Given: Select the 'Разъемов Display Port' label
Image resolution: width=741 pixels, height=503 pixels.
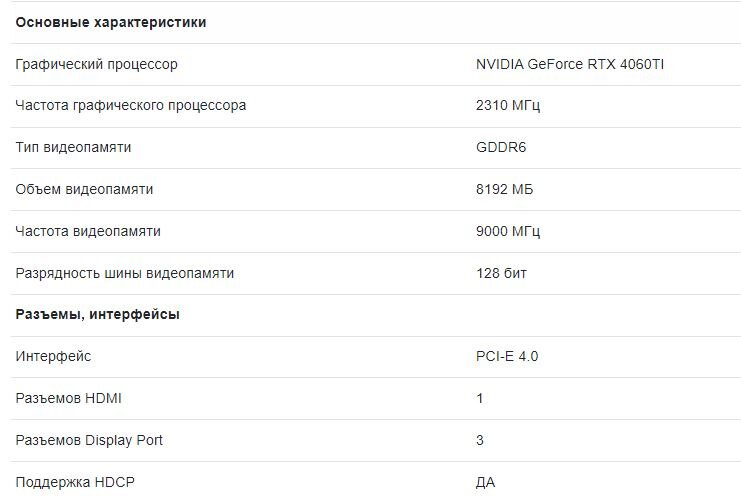Looking at the screenshot, I should coord(89,441).
